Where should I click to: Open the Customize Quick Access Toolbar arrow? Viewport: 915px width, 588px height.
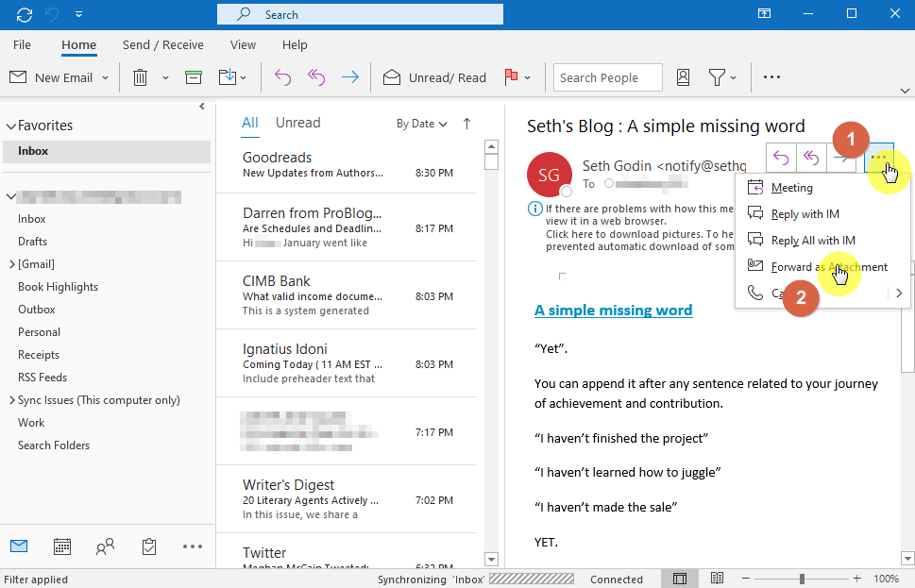tap(78, 14)
